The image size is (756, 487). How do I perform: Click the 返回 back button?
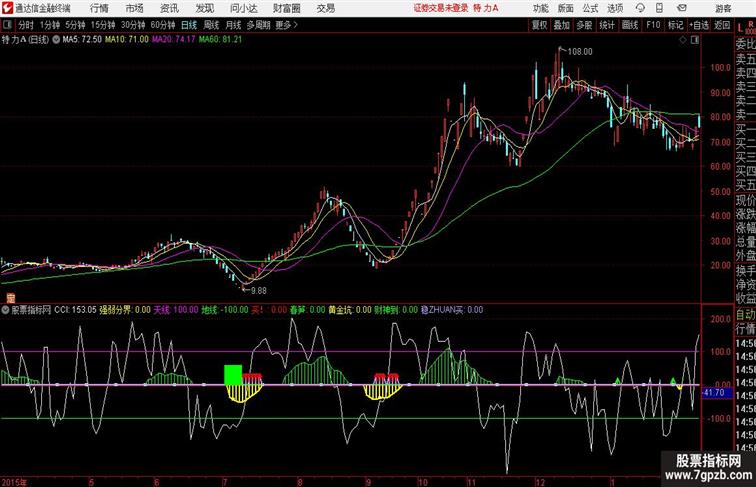[722, 25]
